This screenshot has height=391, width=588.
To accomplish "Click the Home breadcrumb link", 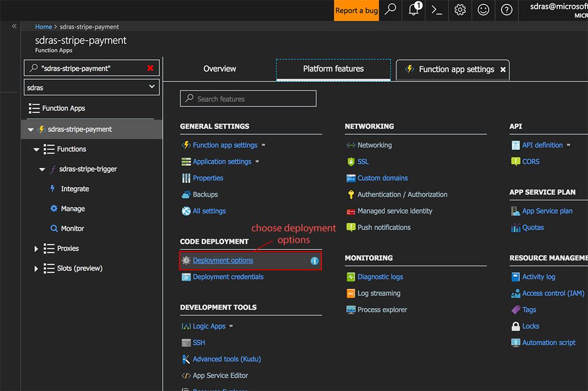I will [43, 27].
